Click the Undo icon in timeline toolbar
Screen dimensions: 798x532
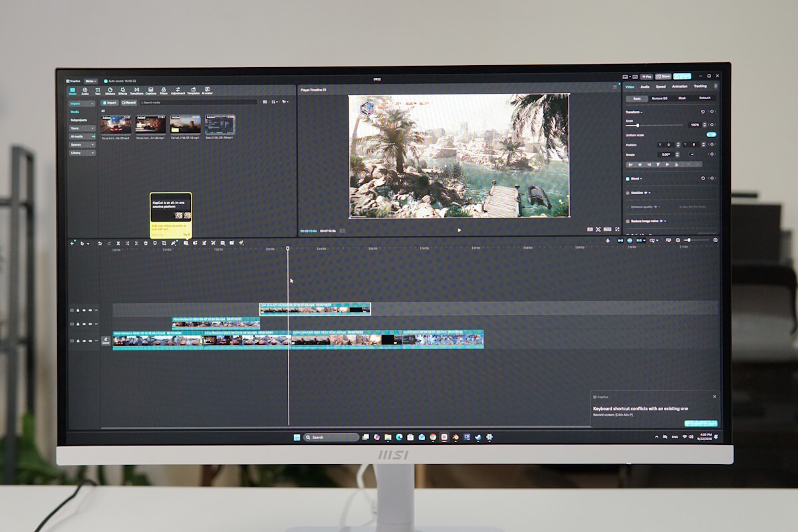tap(100, 243)
